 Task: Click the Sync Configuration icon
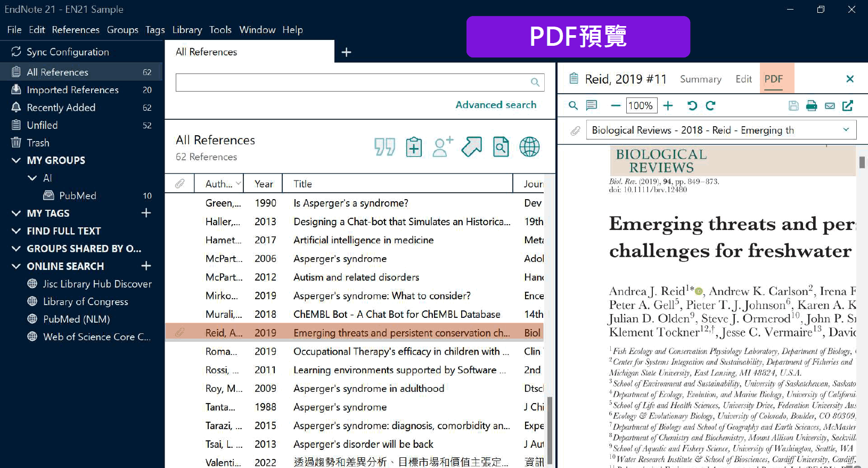pos(16,52)
